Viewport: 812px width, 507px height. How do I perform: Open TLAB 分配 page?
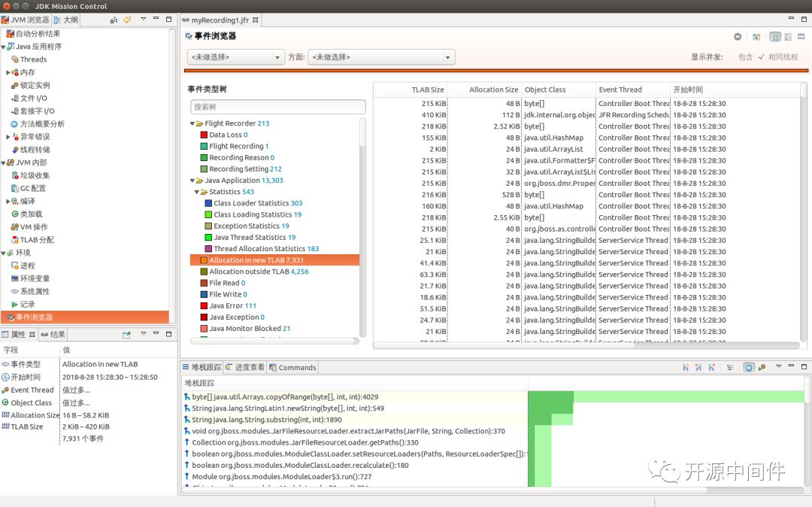[37, 240]
